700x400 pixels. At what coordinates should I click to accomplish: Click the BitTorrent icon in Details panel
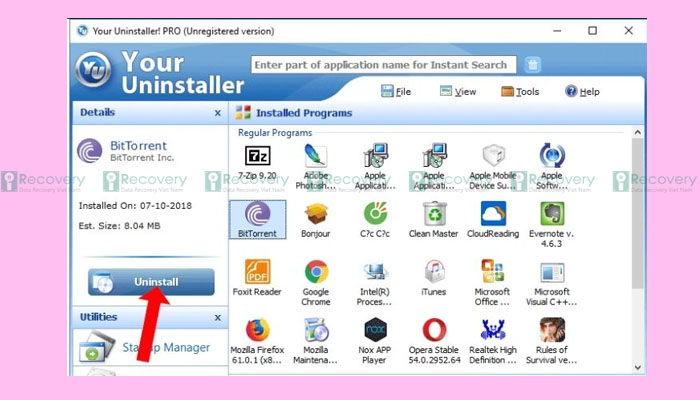tap(90, 151)
